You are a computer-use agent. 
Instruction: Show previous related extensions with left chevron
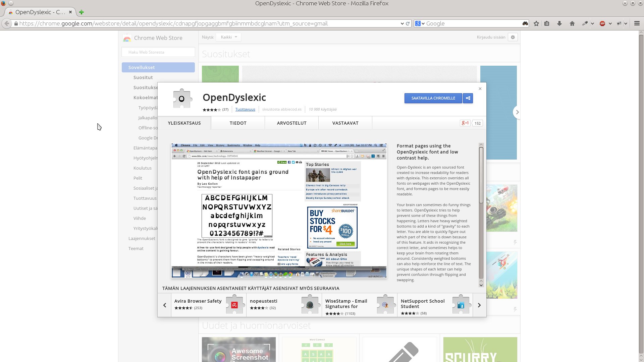[165, 305]
